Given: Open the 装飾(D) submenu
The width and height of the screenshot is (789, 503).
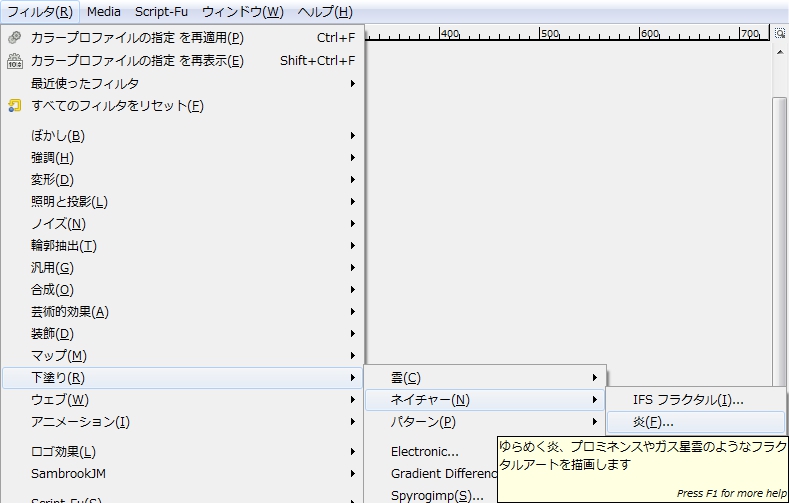Looking at the screenshot, I should [x=182, y=333].
